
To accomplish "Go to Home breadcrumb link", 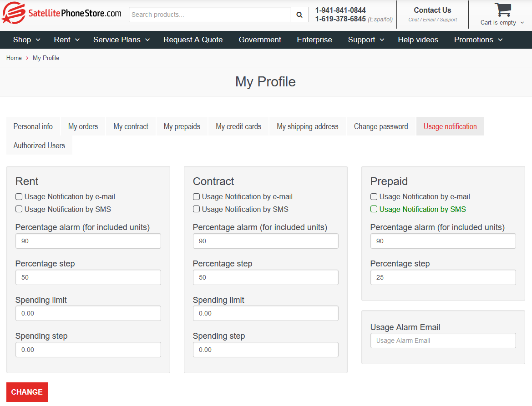I will point(14,58).
